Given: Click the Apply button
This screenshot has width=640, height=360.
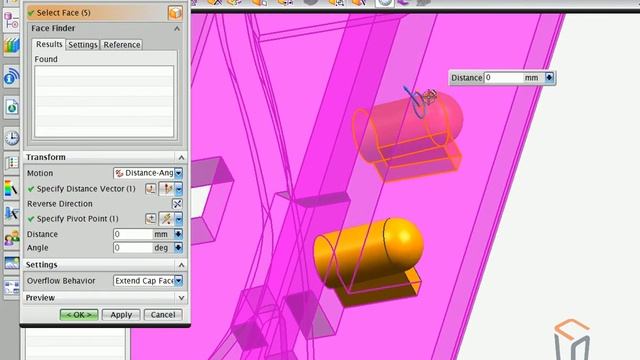Looking at the screenshot, I should 121,315.
